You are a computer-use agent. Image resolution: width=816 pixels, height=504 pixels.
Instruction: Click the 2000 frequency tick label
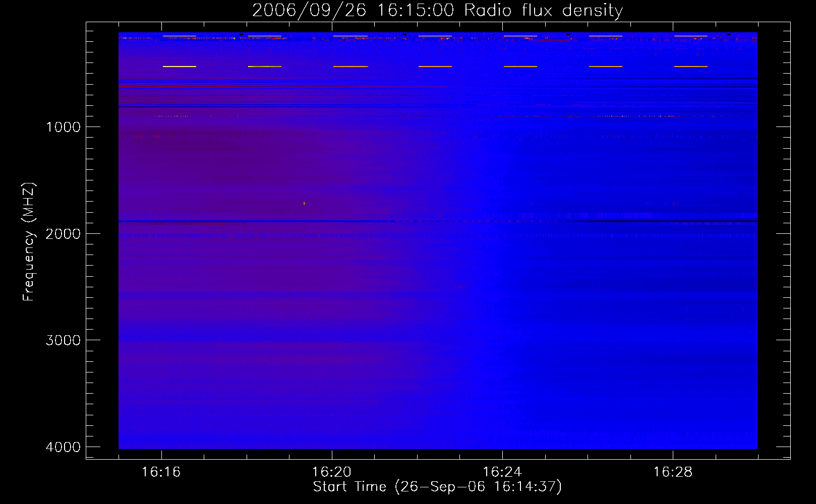coord(63,234)
